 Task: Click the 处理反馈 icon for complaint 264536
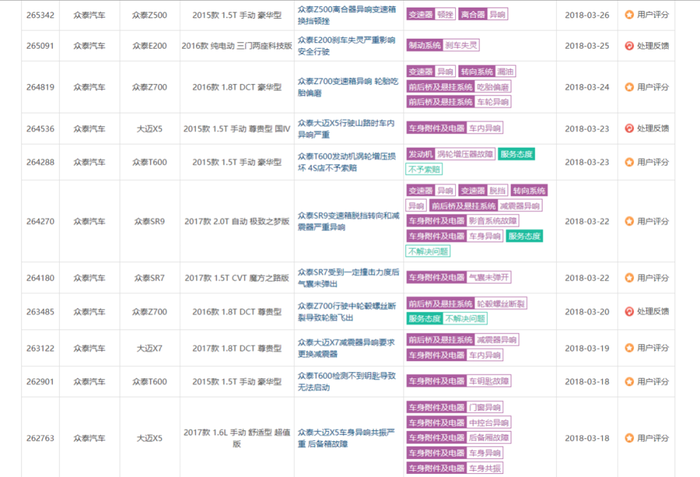pos(629,129)
